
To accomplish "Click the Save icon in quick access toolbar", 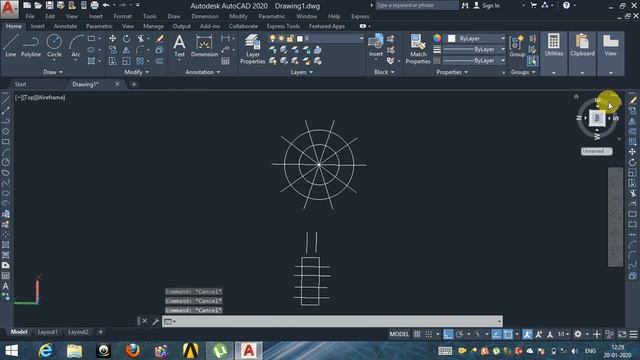I will [x=49, y=5].
